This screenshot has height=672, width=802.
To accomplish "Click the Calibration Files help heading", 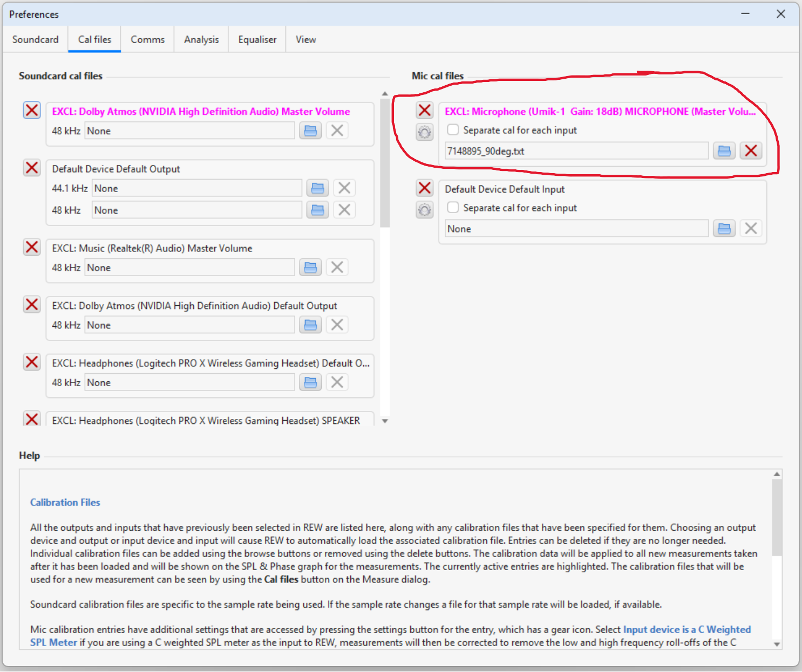I will coord(65,502).
